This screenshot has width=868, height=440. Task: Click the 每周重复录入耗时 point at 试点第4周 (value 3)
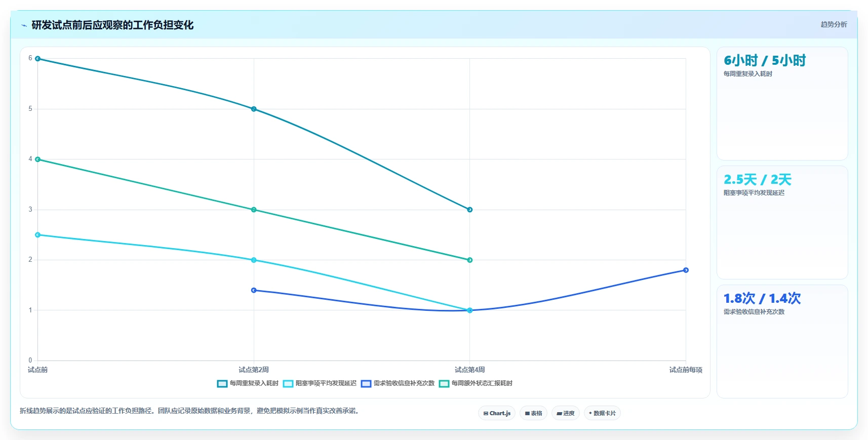point(469,210)
